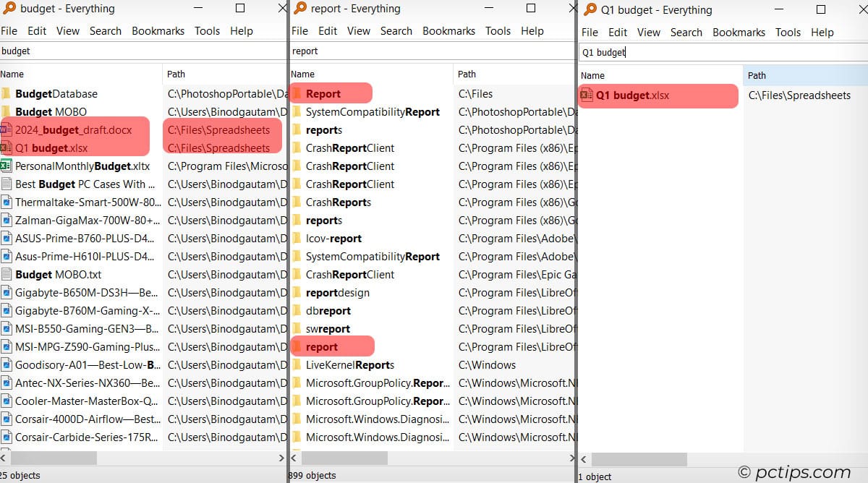Click the scrollbar right arrow in budget window
The image size is (868, 483).
282,458
